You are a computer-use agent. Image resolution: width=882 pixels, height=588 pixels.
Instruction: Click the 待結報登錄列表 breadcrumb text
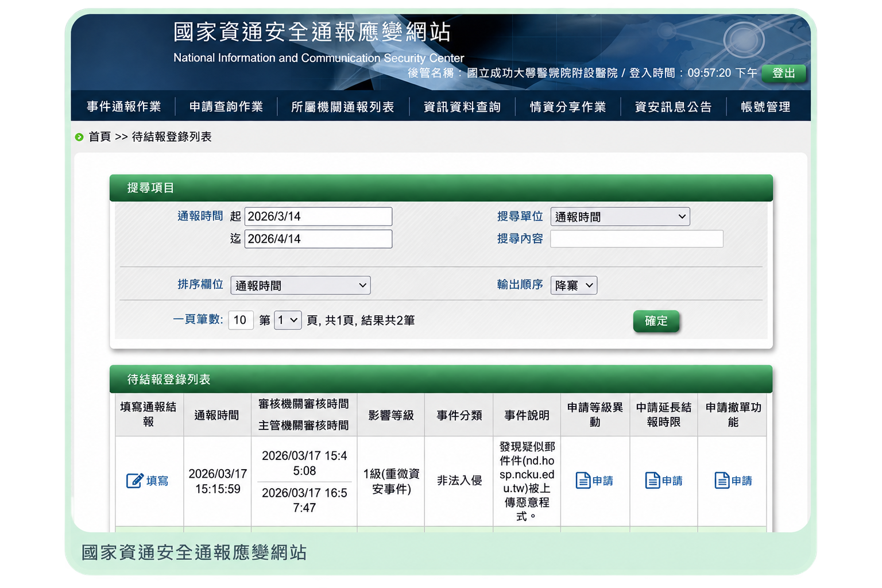[x=172, y=137]
